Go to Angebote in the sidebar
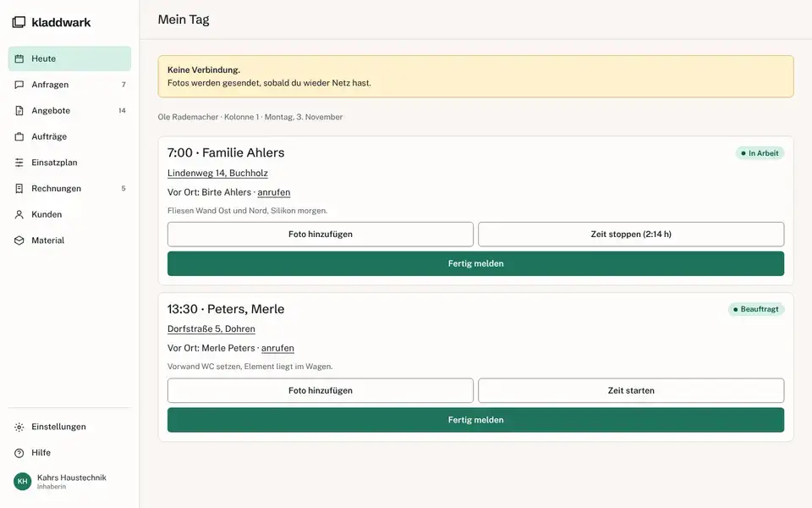The image size is (812, 508). [x=69, y=110]
